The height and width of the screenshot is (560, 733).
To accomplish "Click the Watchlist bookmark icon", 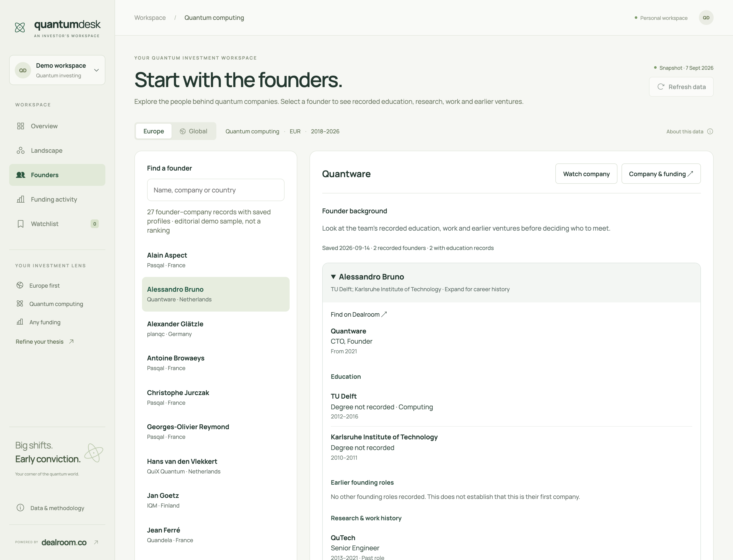I will [21, 224].
